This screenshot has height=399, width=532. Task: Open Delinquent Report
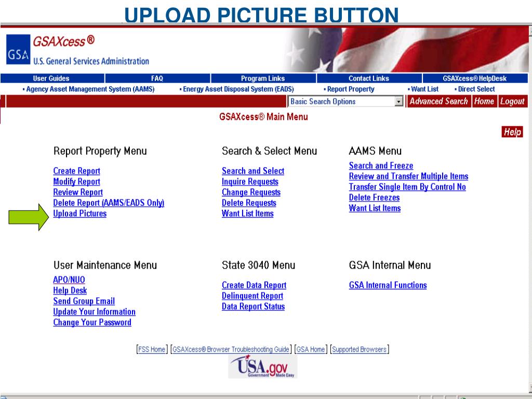[252, 296]
